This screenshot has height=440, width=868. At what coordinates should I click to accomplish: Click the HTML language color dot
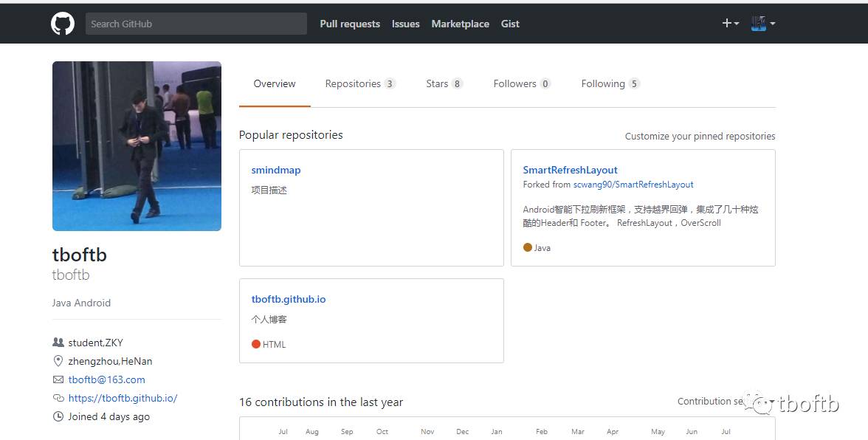255,344
